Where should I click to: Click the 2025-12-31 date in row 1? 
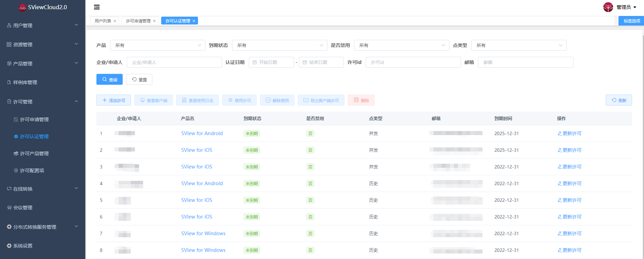pyautogui.click(x=506, y=133)
